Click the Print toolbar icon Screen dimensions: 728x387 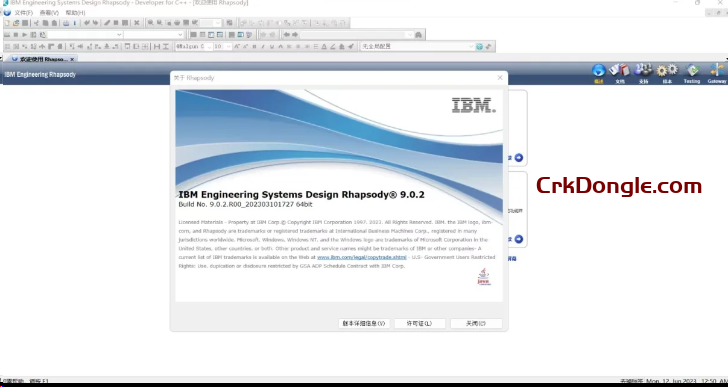click(66, 23)
